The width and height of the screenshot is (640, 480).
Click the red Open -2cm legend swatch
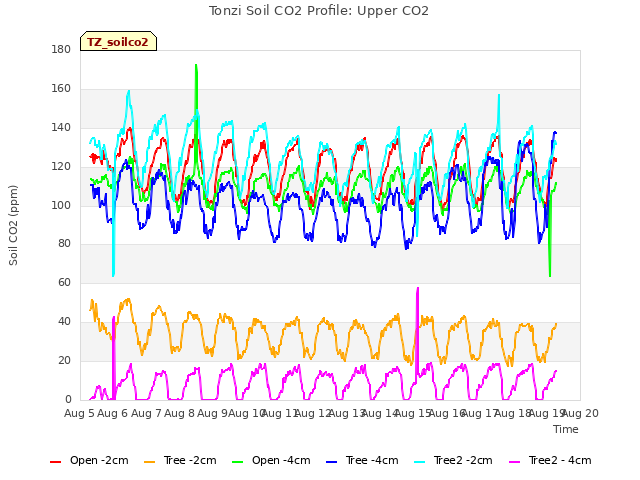pos(55,462)
